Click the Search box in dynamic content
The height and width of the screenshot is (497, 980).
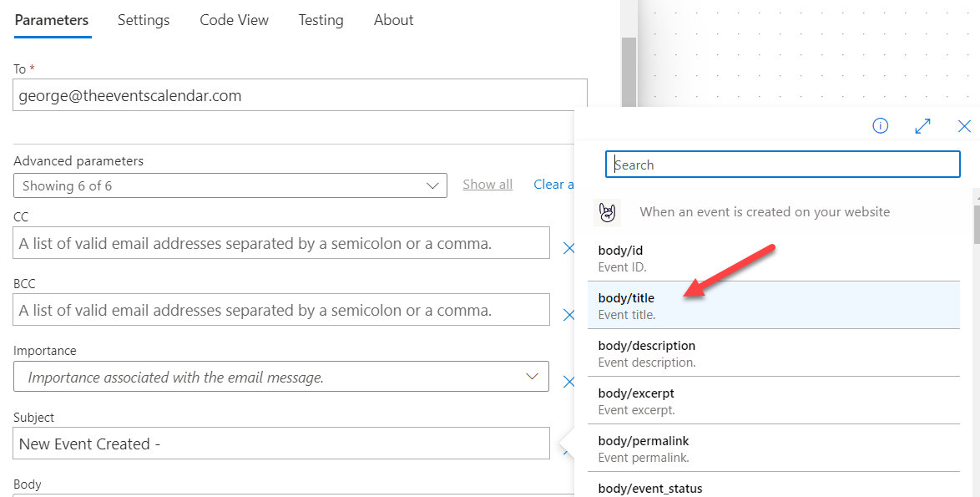point(782,165)
